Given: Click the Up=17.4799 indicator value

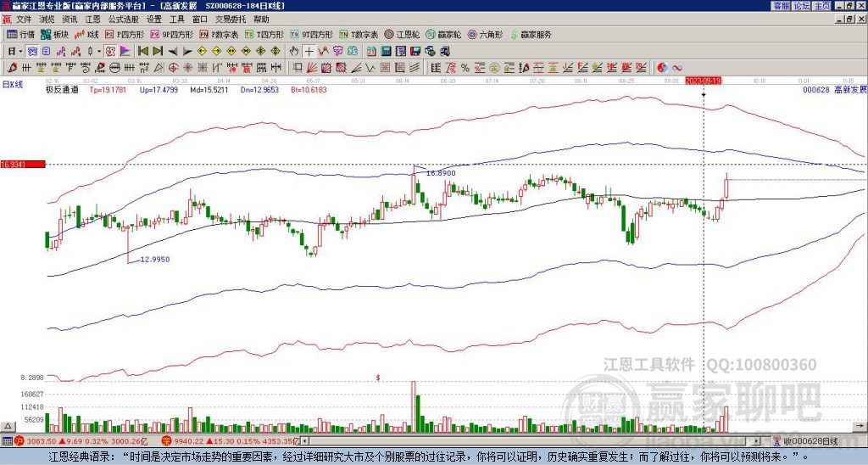Looking at the screenshot, I should click(x=159, y=89).
